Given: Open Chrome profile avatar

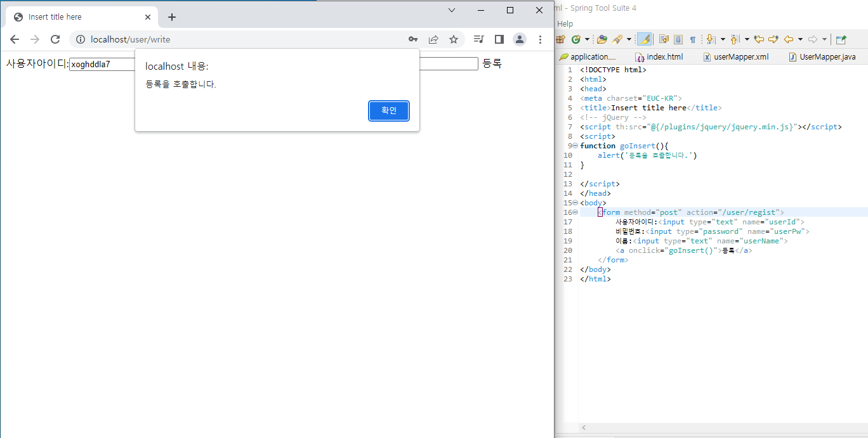Looking at the screenshot, I should pos(520,39).
